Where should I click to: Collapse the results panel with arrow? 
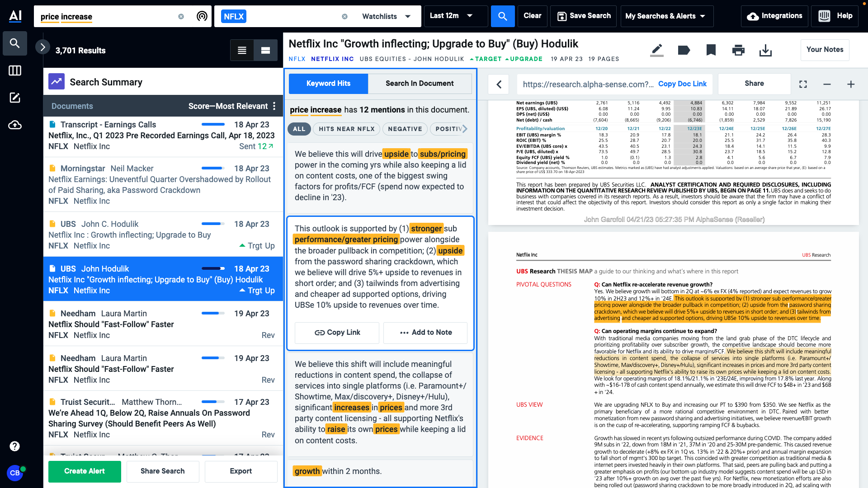pos(42,47)
